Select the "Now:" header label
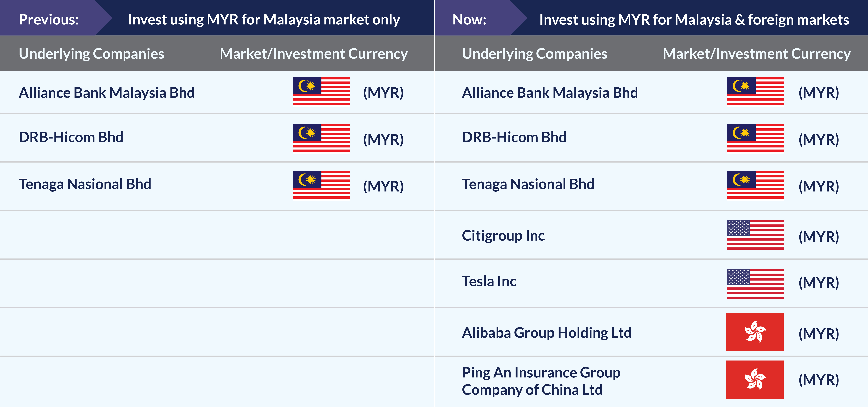Viewport: 868px width, 407px height. 469,20
